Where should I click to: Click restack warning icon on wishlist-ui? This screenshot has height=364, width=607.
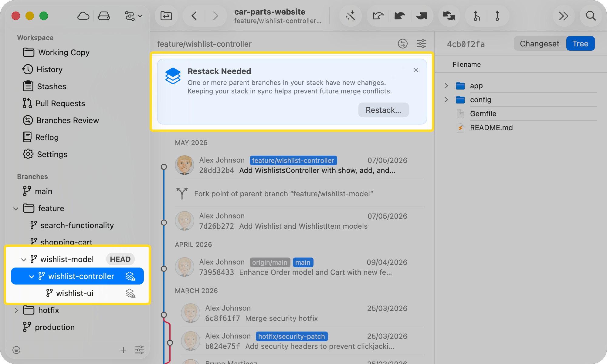click(131, 293)
